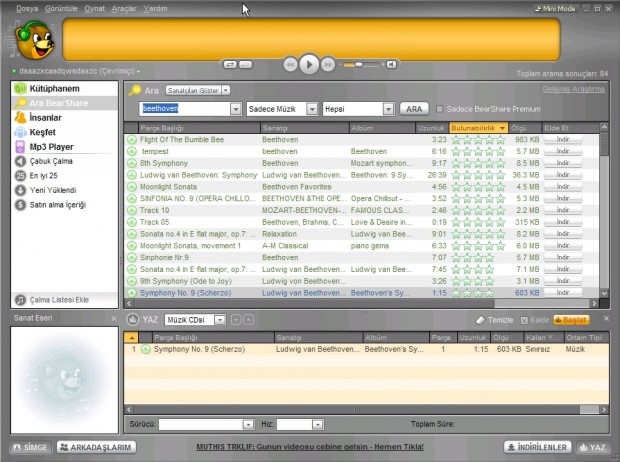Switch to Mini Mode
The image size is (620, 462).
click(x=556, y=8)
